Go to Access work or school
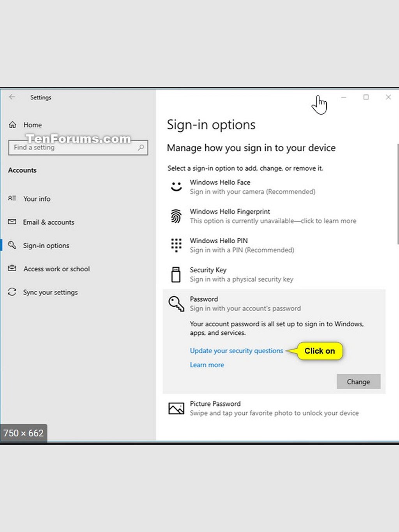The width and height of the screenshot is (399, 532). click(x=56, y=269)
